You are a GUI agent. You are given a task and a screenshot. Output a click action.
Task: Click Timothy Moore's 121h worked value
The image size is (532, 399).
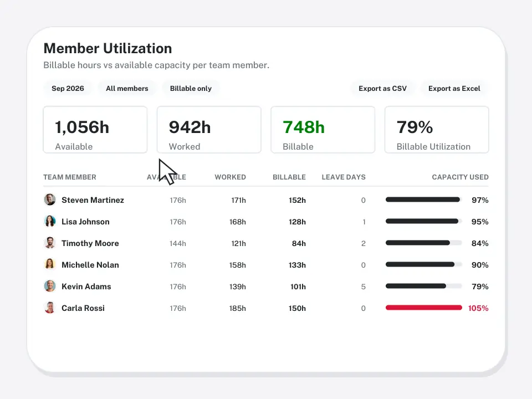[238, 243]
